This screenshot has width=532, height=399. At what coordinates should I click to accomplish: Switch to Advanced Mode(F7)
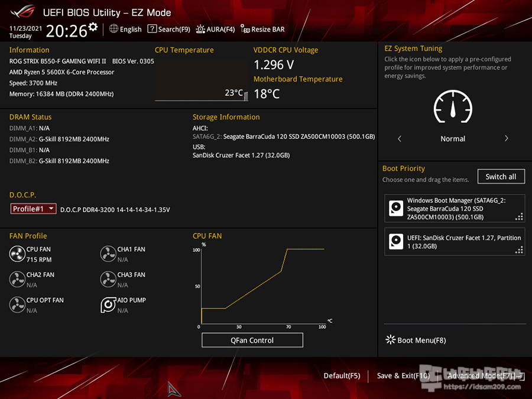pyautogui.click(x=486, y=375)
